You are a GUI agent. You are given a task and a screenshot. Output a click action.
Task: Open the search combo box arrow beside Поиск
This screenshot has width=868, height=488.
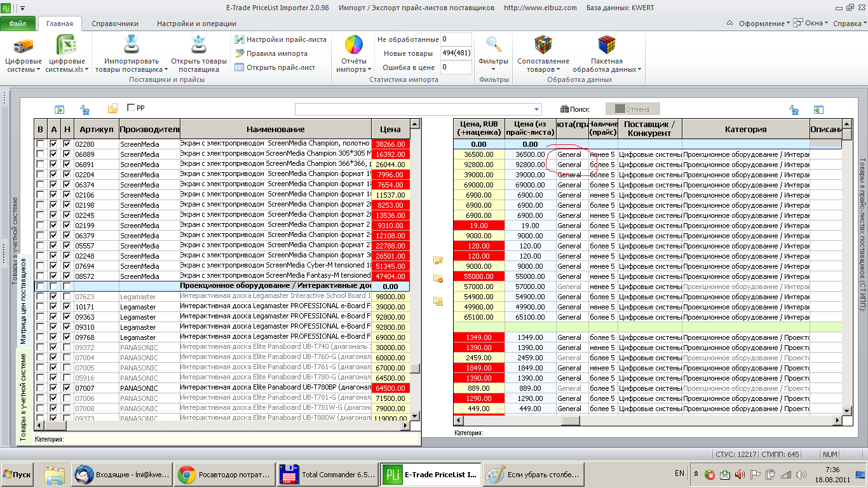[x=537, y=109]
